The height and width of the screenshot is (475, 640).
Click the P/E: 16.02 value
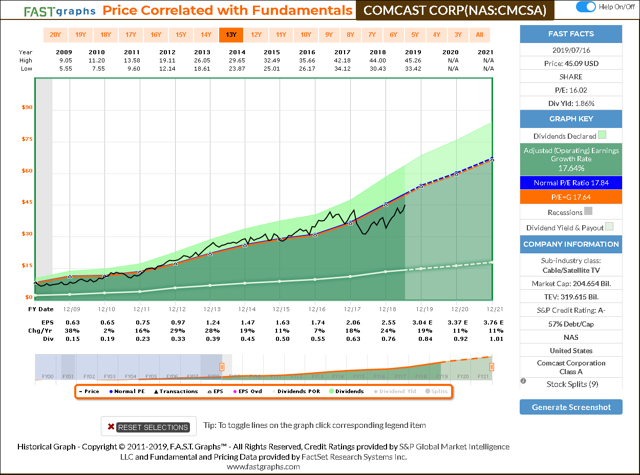pos(571,90)
